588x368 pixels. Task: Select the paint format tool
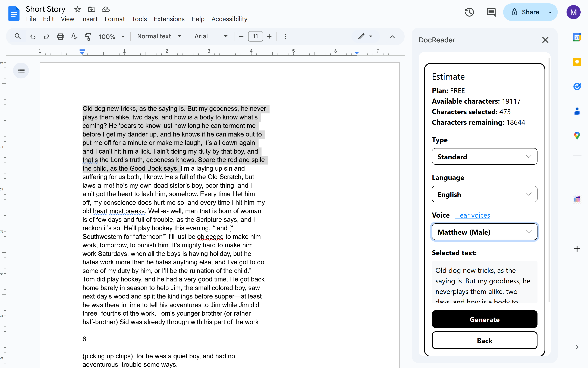point(88,37)
